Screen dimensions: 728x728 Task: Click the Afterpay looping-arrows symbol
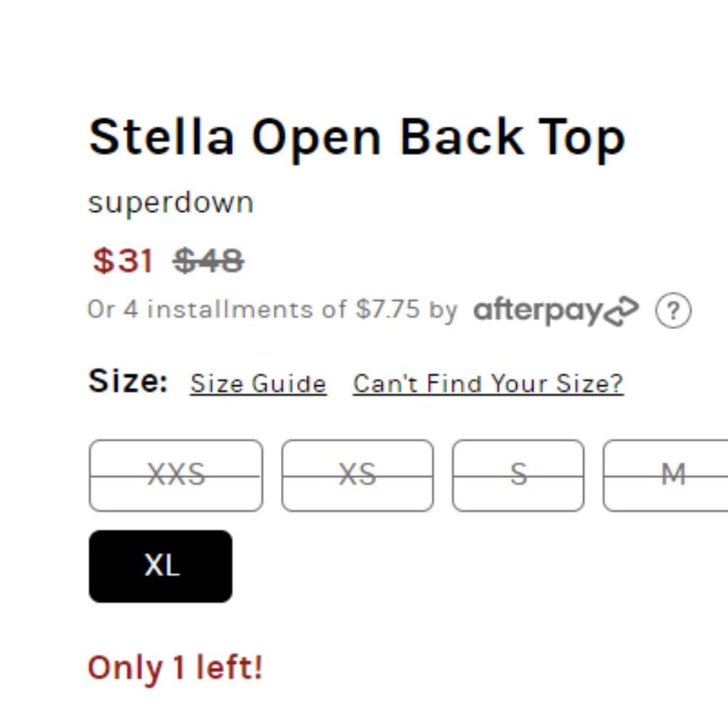coord(622,309)
